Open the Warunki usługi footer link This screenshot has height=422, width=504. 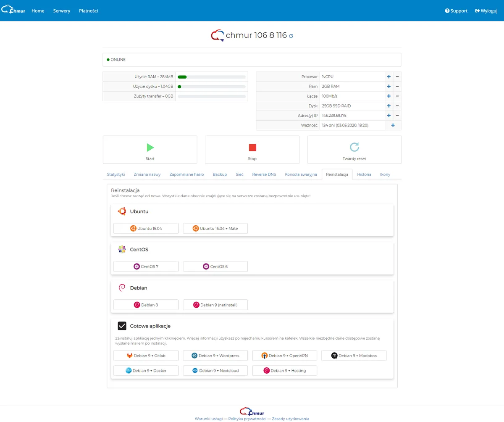209,419
